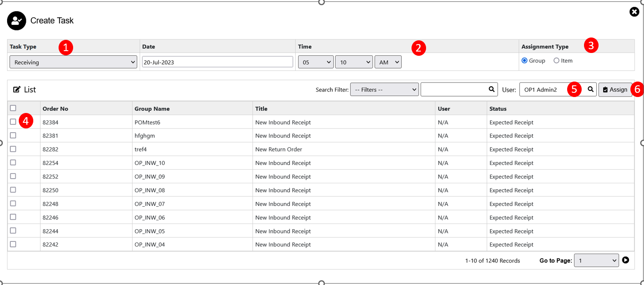Open the AM/PM dropdown

tap(388, 62)
